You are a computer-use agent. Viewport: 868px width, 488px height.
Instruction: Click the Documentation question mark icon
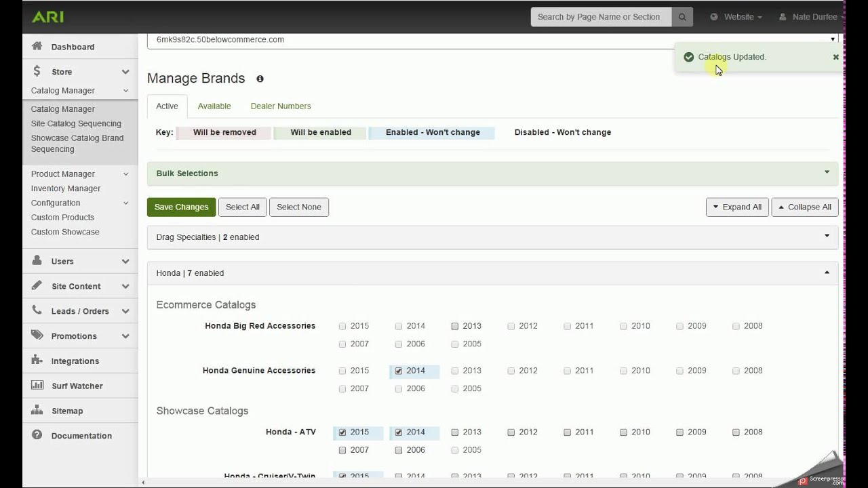pyautogui.click(x=37, y=435)
